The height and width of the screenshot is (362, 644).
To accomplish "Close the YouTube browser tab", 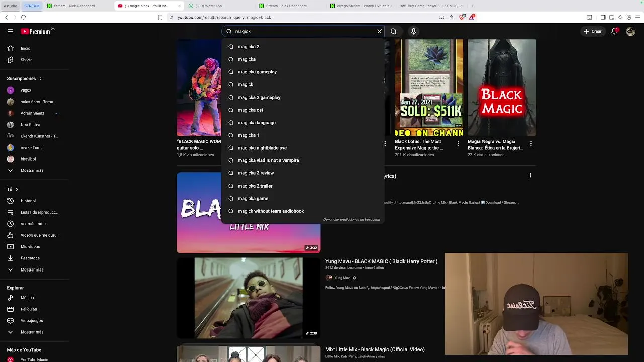I will coord(179,6).
